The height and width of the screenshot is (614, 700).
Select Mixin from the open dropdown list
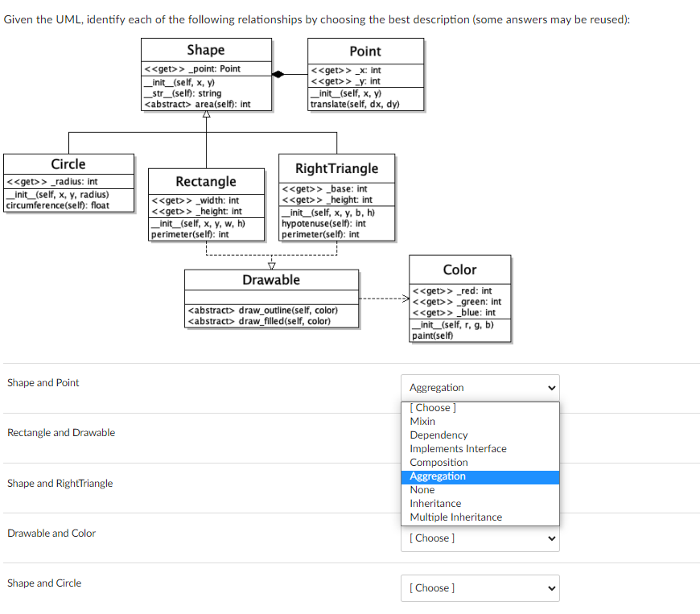coord(422,421)
